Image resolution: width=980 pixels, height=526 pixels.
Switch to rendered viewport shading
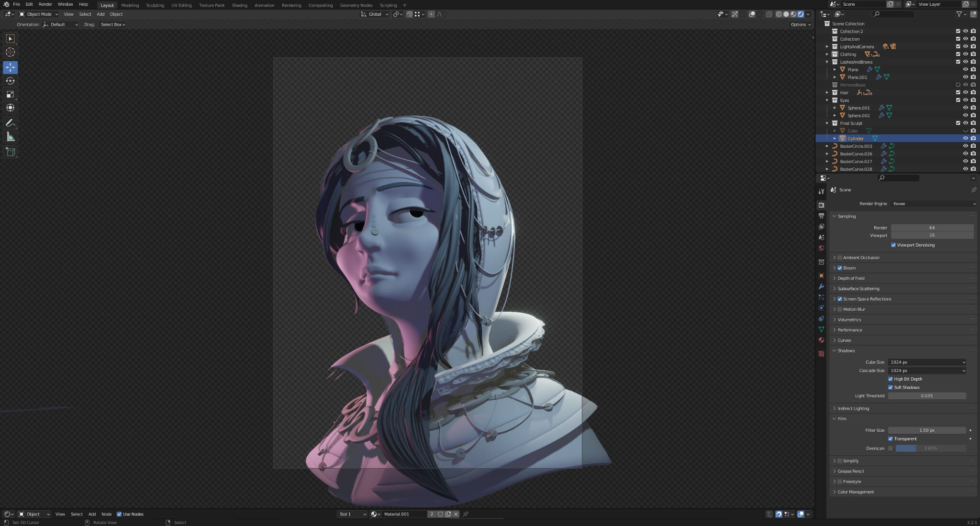click(801, 14)
